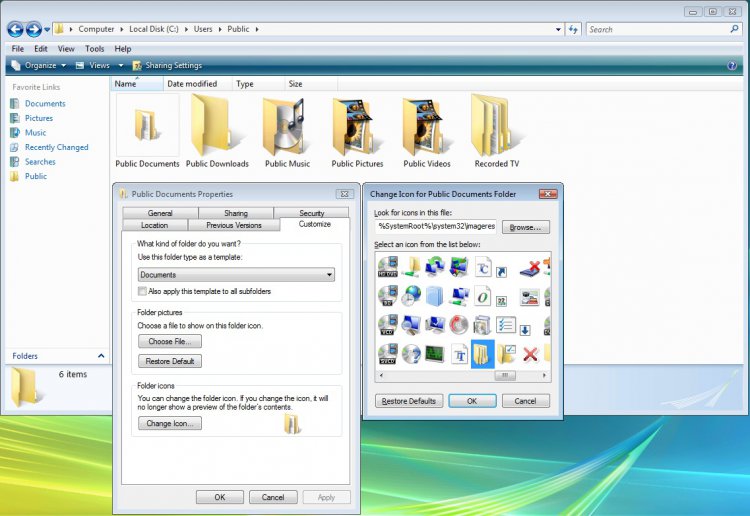This screenshot has height=516, width=750.
Task: Switch to the Security tab
Action: (311, 213)
